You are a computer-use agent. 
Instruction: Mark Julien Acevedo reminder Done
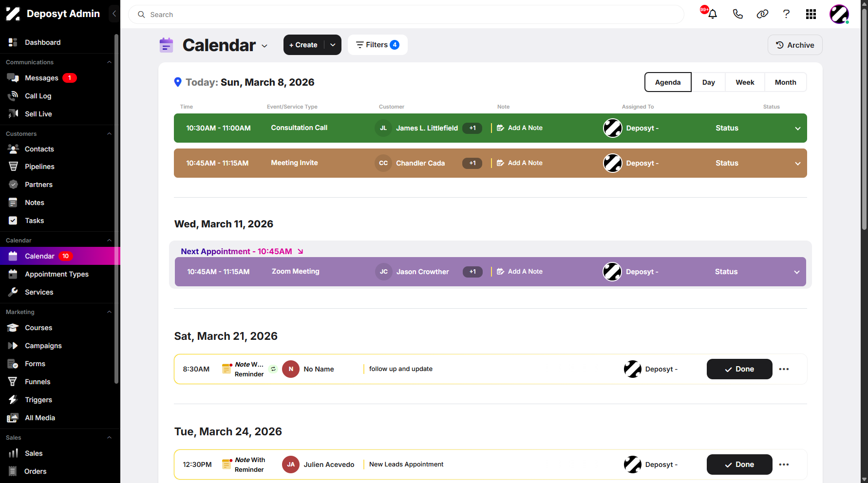tap(739, 464)
